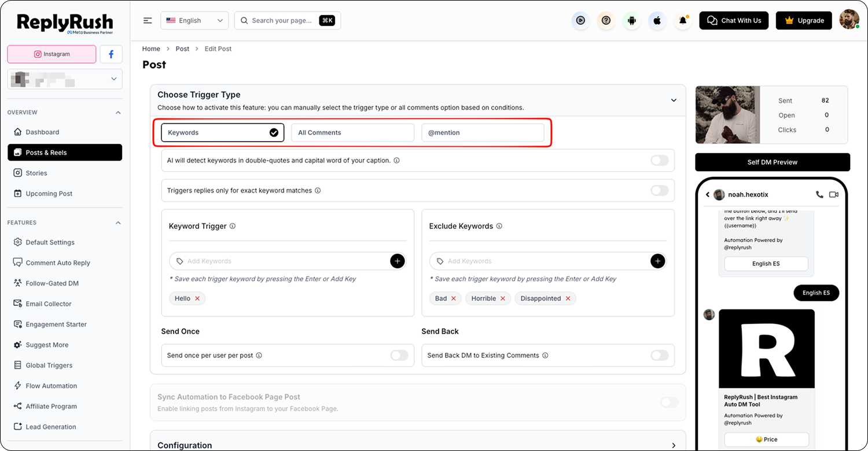Expand the Configuration section
The image size is (868, 451).
coord(674,445)
